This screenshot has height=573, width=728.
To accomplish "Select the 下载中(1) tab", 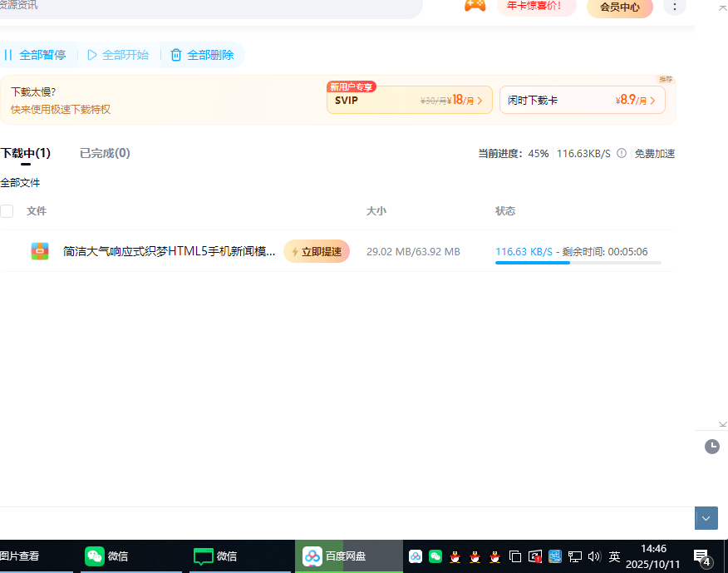I will tap(26, 153).
